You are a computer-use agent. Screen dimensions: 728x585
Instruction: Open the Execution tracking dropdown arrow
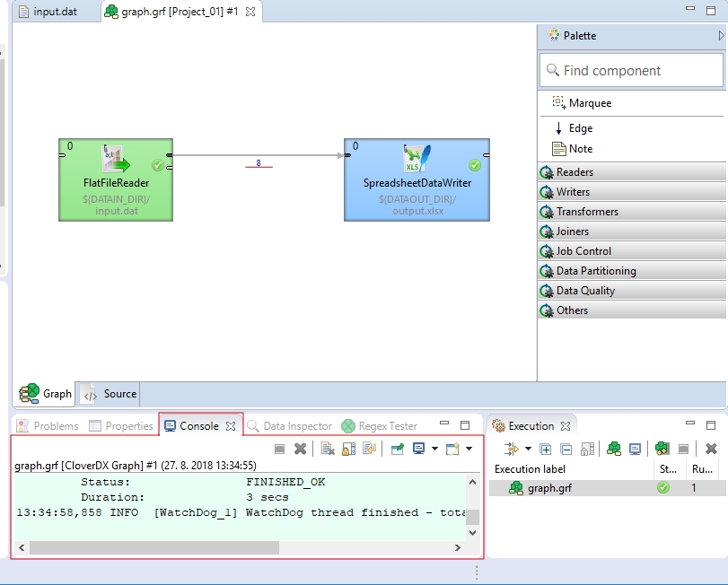tap(528, 449)
